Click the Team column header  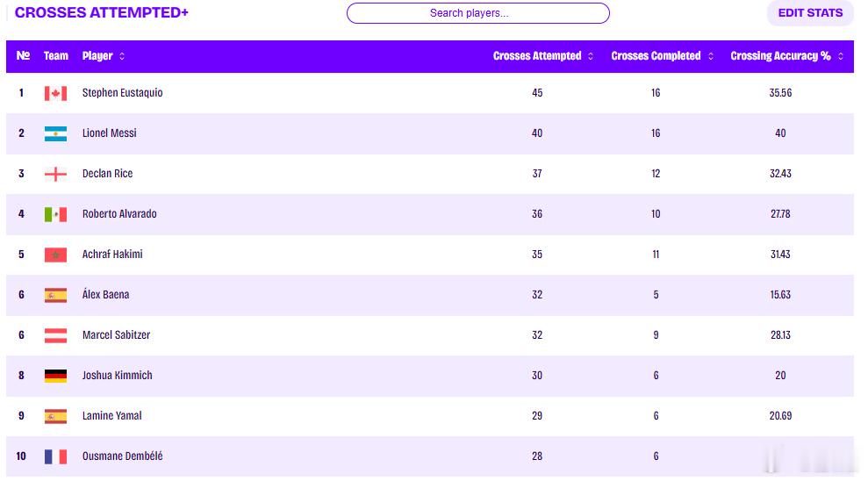56,56
